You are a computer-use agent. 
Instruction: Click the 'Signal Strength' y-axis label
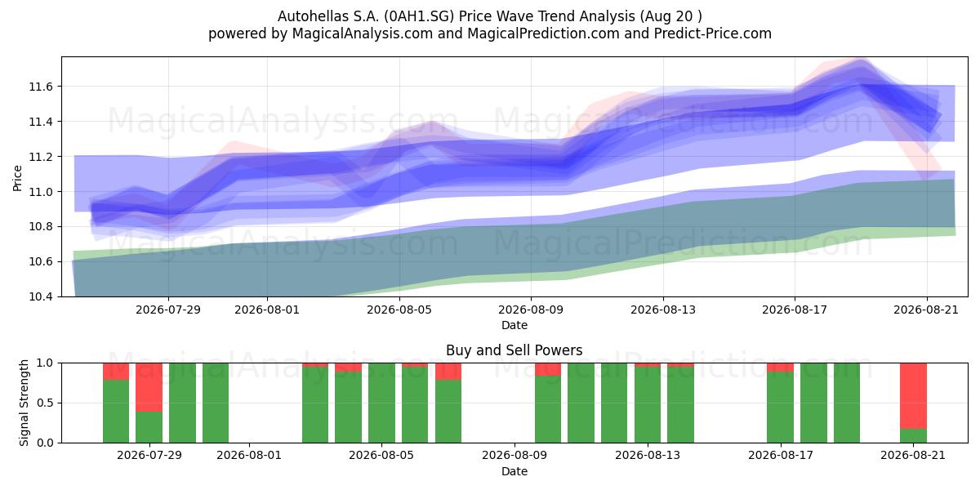24,402
